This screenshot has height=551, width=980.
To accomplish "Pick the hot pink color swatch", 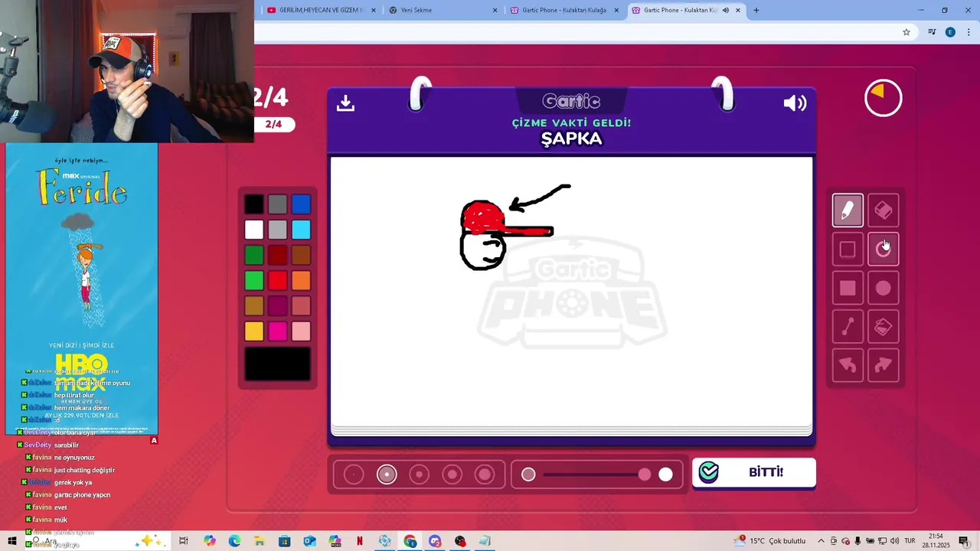I will tap(278, 331).
